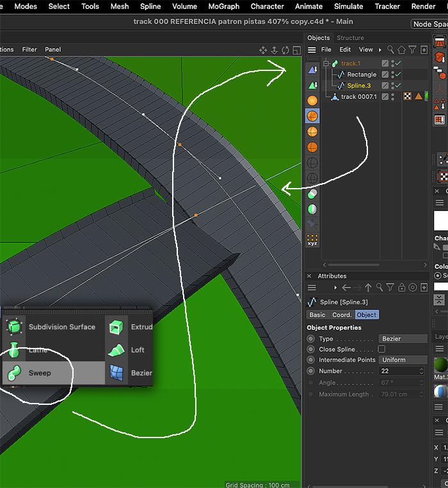This screenshot has width=448, height=488.
Task: Select the blue striped material swatch
Action: 440,391
